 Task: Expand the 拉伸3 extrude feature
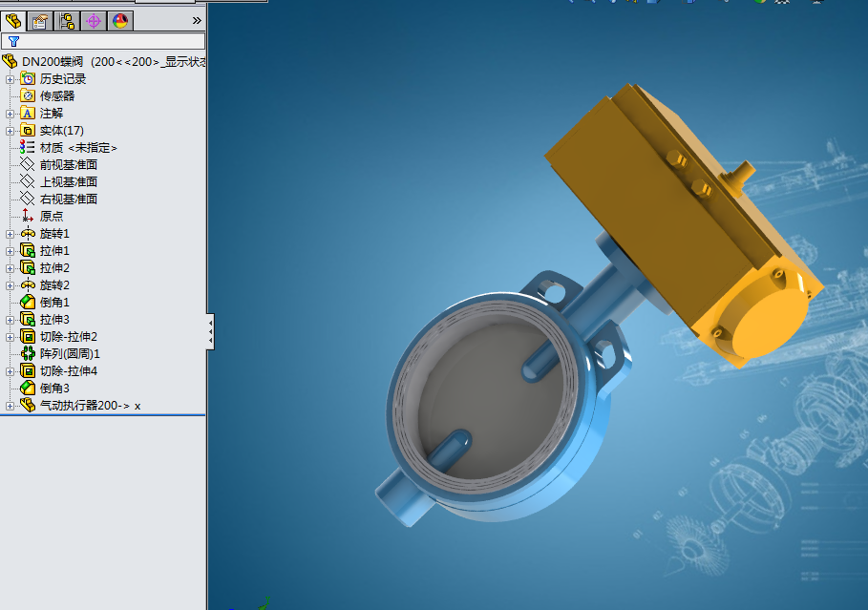pyautogui.click(x=10, y=320)
